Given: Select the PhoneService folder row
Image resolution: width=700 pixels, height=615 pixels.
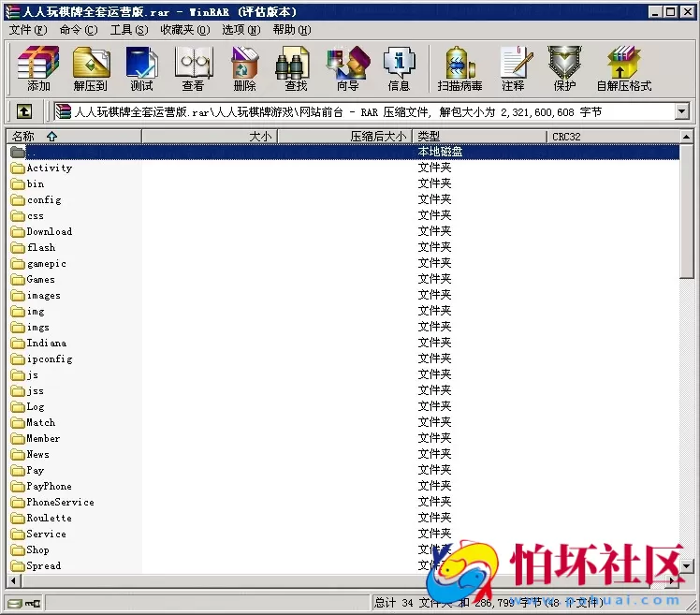Looking at the screenshot, I should (x=343, y=503).
